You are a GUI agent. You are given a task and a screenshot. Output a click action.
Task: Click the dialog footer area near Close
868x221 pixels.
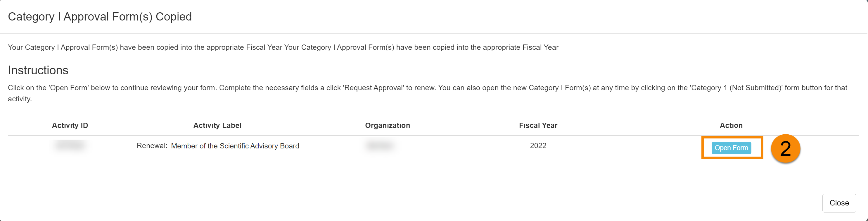[x=674, y=203]
